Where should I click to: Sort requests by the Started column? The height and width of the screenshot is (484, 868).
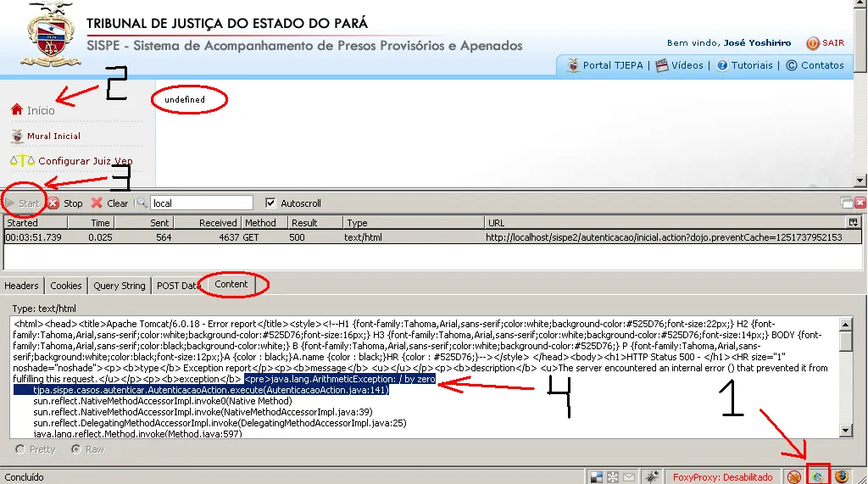[36, 223]
